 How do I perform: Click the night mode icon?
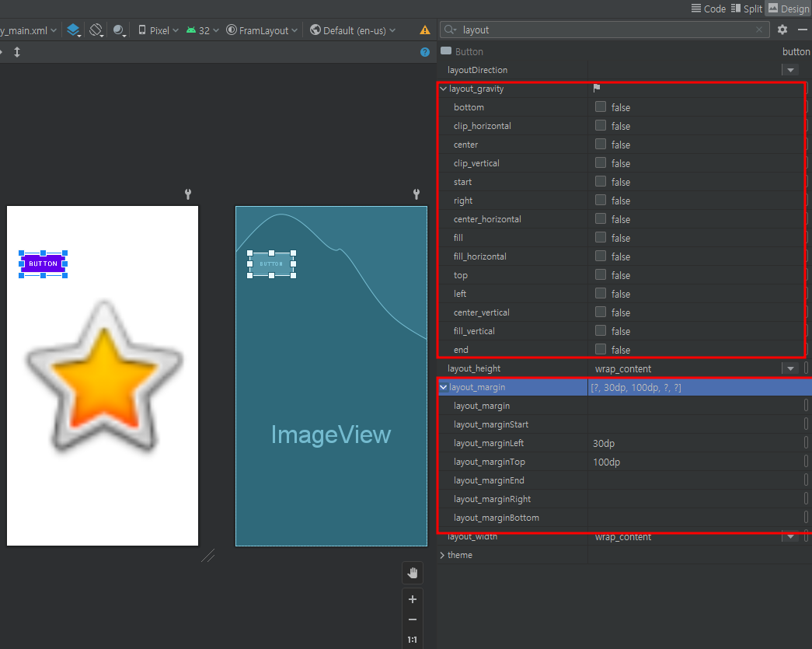coord(120,30)
